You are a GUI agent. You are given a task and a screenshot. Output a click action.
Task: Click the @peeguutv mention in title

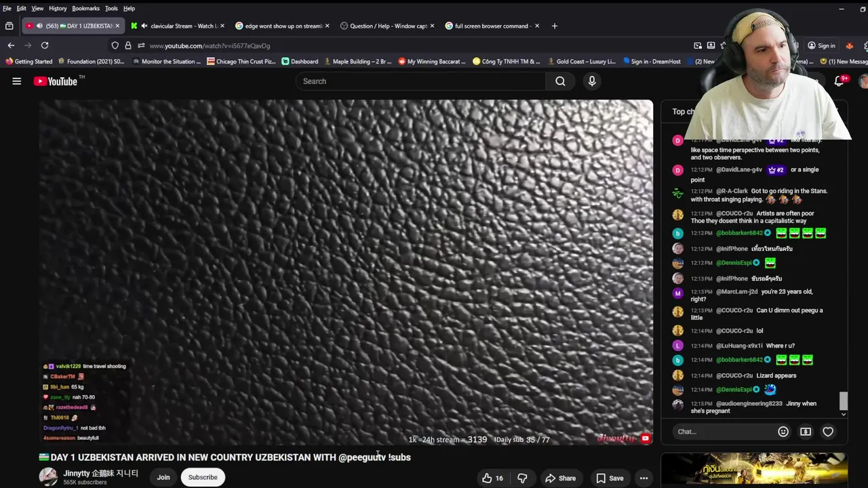pyautogui.click(x=362, y=457)
